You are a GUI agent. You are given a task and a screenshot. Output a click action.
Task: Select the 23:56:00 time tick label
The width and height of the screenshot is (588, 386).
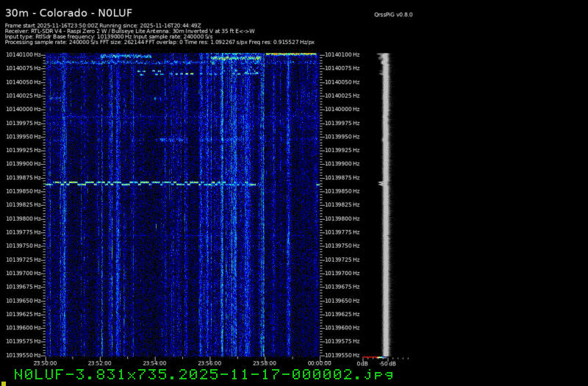pyautogui.click(x=209, y=362)
